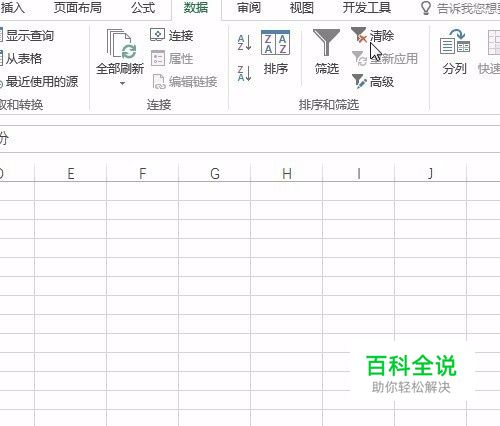
Task: Click From Table (从表格) button
Action: pos(21,59)
